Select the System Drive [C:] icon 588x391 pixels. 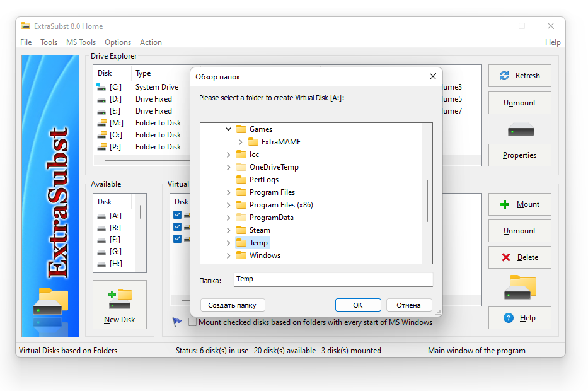[x=101, y=87]
